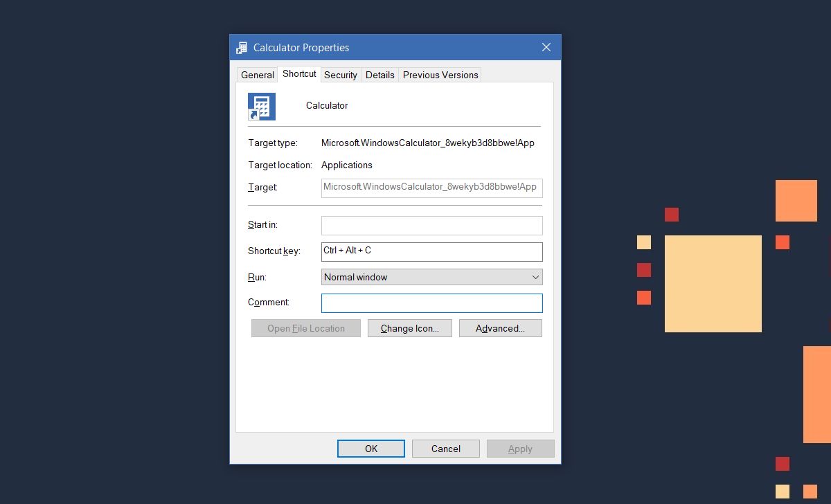Close the Calculator Properties dialog

(x=546, y=47)
